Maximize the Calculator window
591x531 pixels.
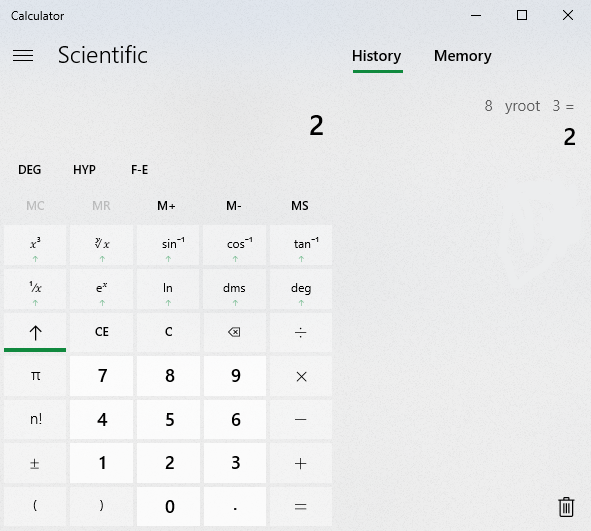point(522,15)
